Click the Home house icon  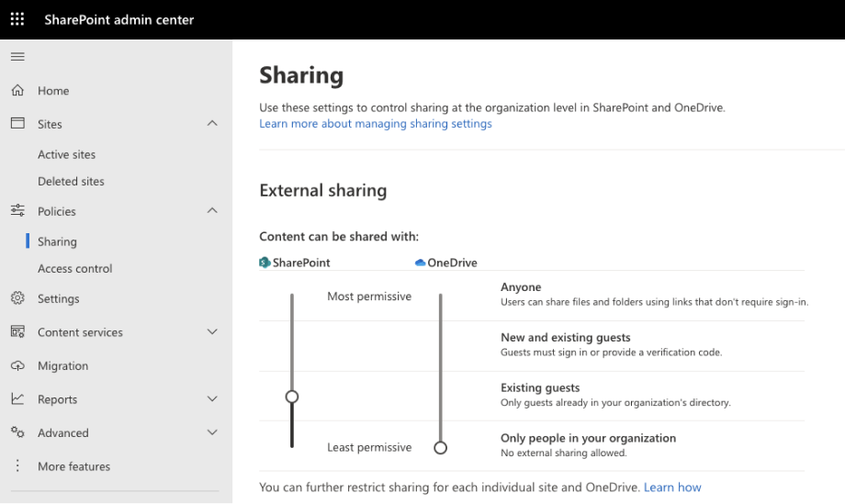[x=17, y=91]
